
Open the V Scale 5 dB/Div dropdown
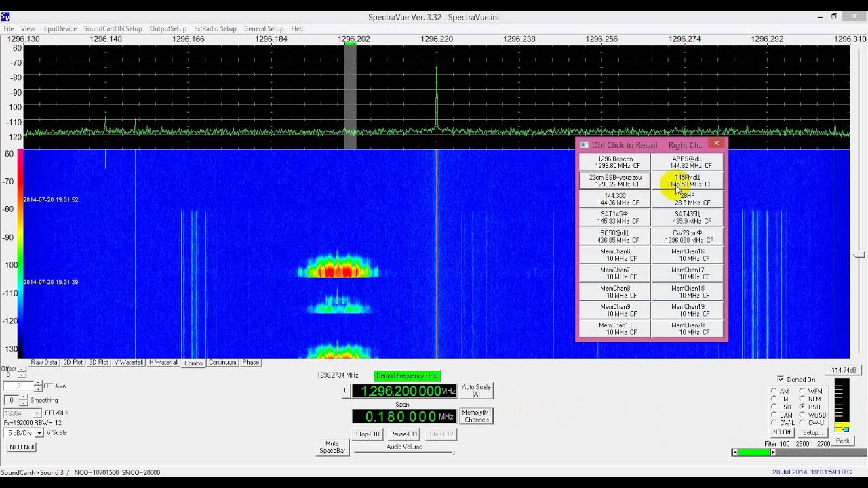click(39, 433)
